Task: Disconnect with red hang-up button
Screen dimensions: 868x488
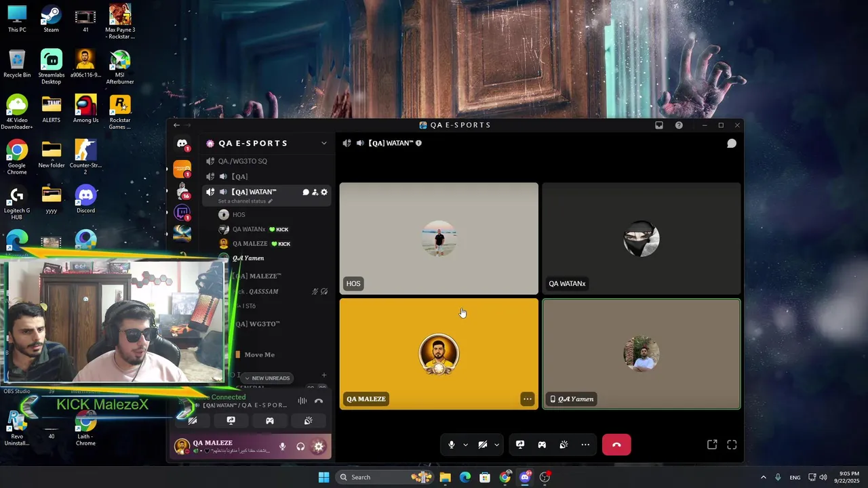Action: pos(616,445)
